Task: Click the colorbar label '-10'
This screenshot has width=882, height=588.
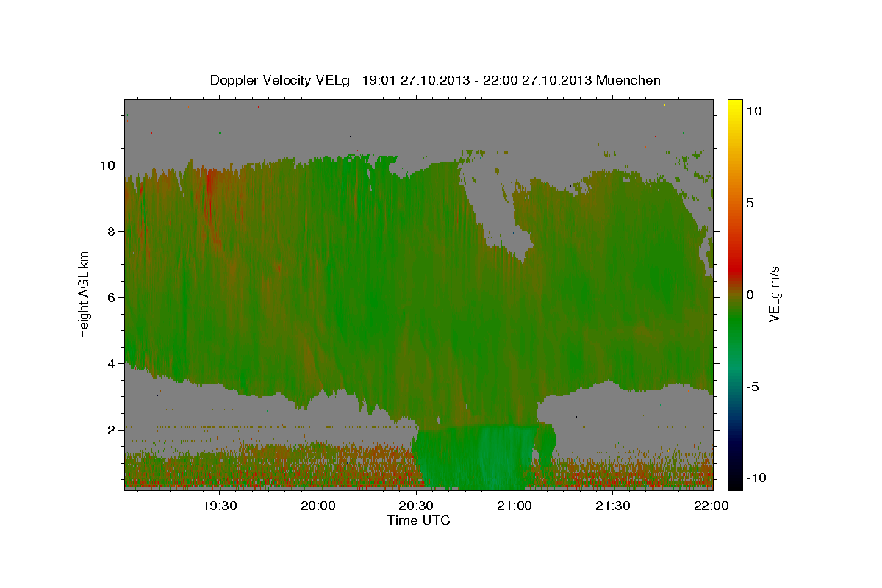Action: point(756,478)
